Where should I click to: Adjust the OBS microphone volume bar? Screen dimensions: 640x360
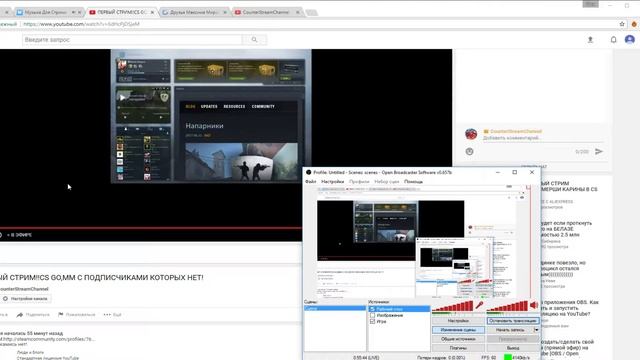tap(452, 306)
